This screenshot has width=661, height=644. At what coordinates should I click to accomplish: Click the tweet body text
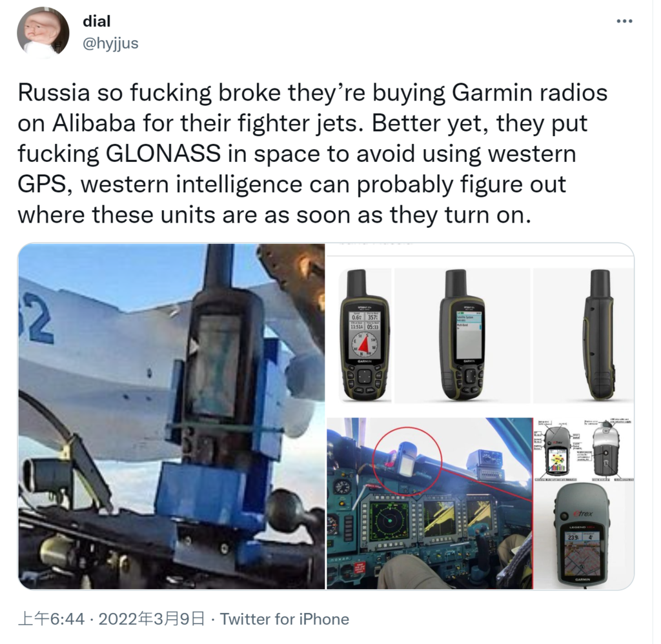(312, 154)
